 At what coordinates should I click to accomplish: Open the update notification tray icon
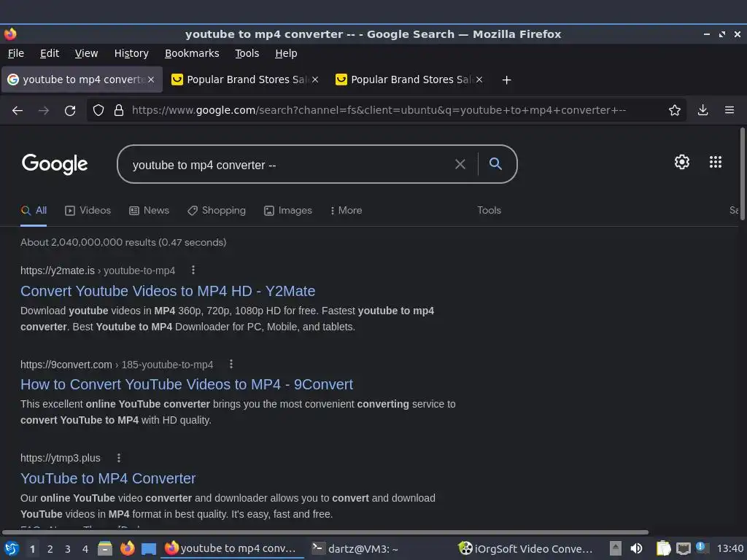(701, 548)
